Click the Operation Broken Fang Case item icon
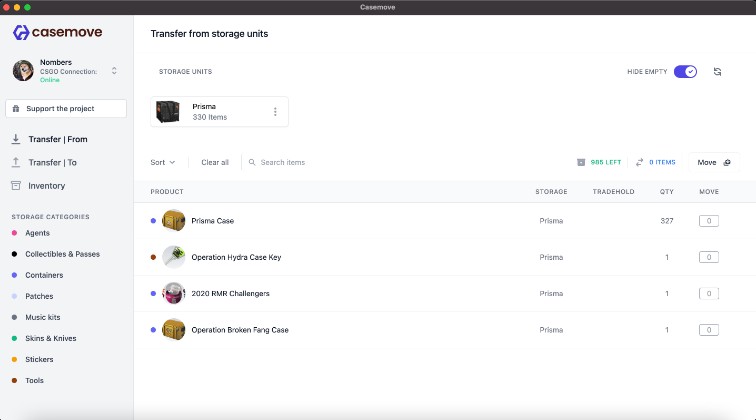 pos(174,330)
